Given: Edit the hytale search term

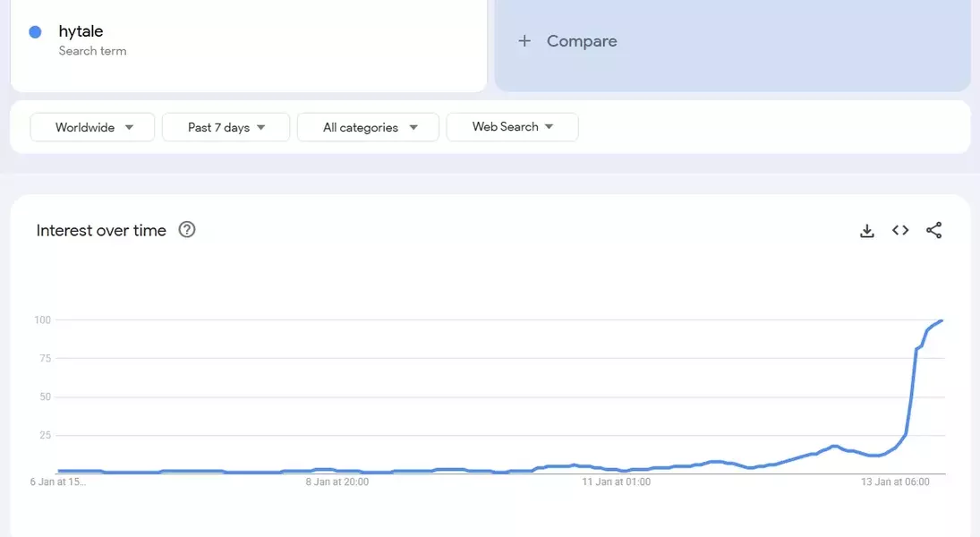Looking at the screenshot, I should [81, 31].
